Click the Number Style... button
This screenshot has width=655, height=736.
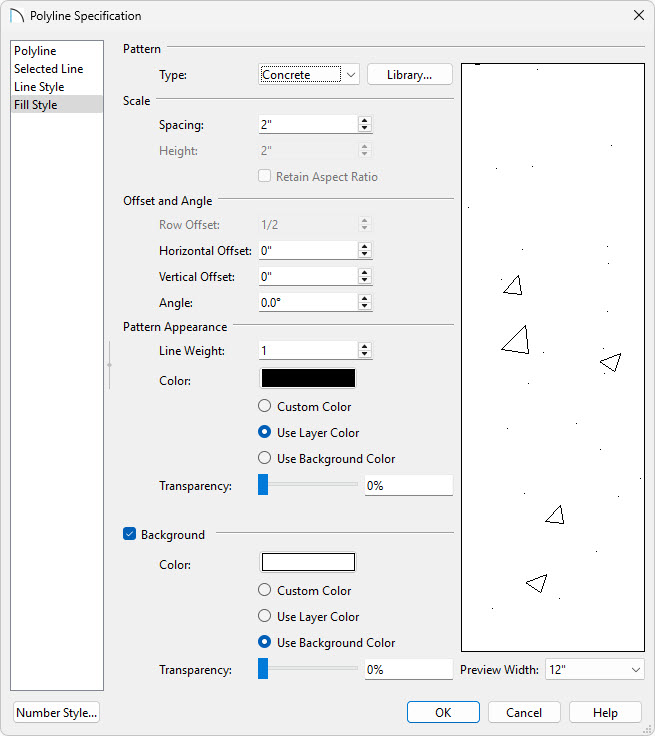point(56,713)
